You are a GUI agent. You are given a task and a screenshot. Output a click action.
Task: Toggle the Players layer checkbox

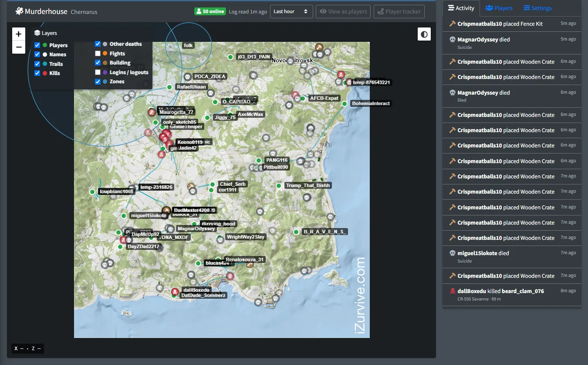coord(37,45)
